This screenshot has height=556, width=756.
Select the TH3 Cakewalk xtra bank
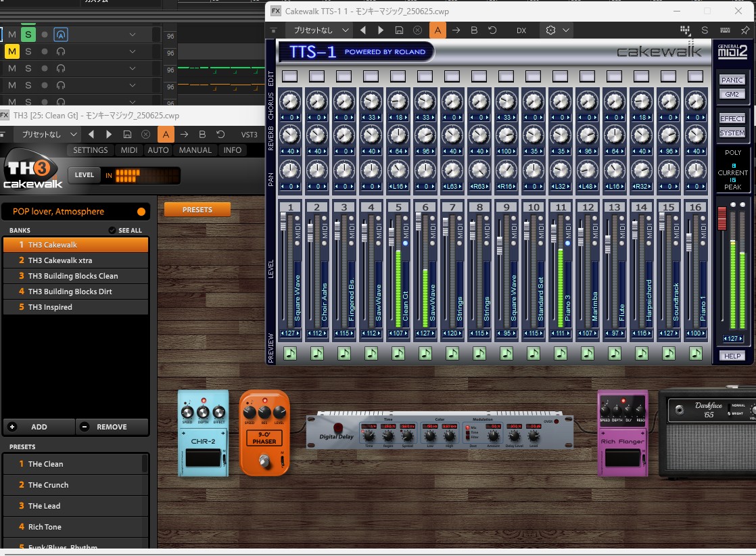76,260
